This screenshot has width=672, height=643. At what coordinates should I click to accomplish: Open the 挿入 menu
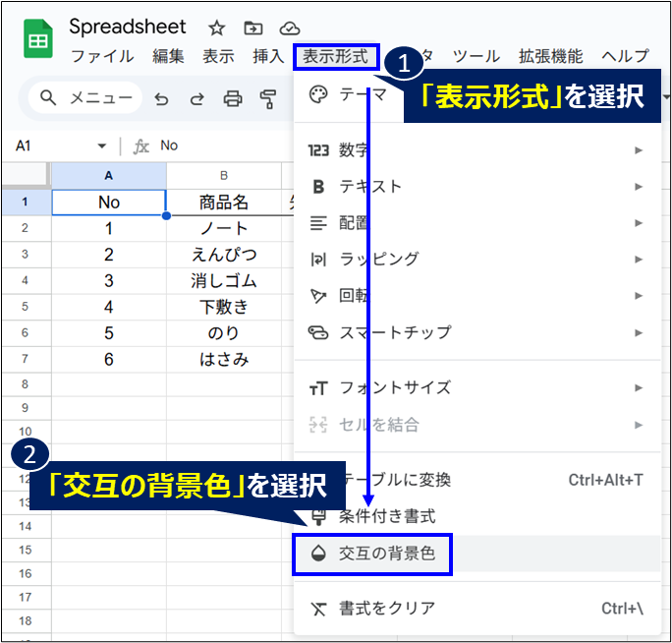(269, 56)
